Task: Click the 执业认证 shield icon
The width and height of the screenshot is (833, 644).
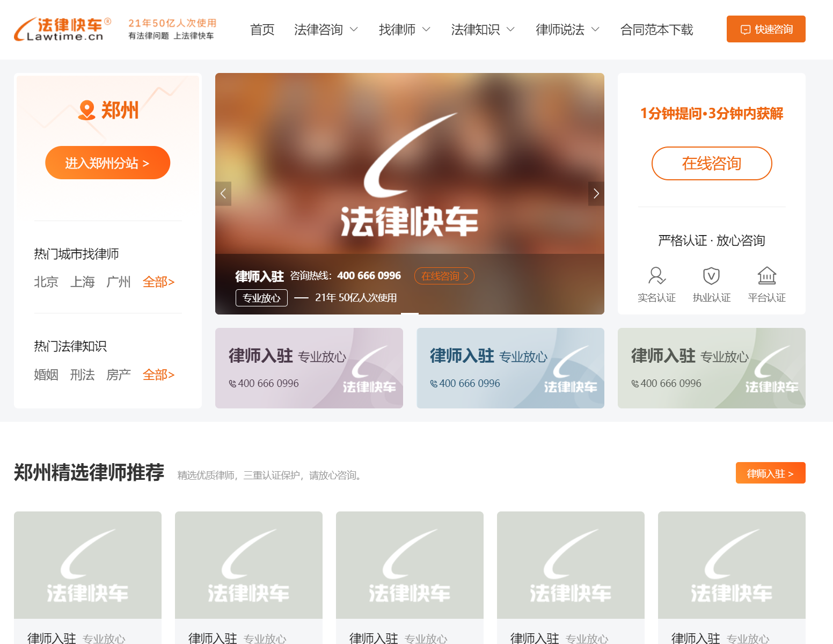Action: coord(711,276)
